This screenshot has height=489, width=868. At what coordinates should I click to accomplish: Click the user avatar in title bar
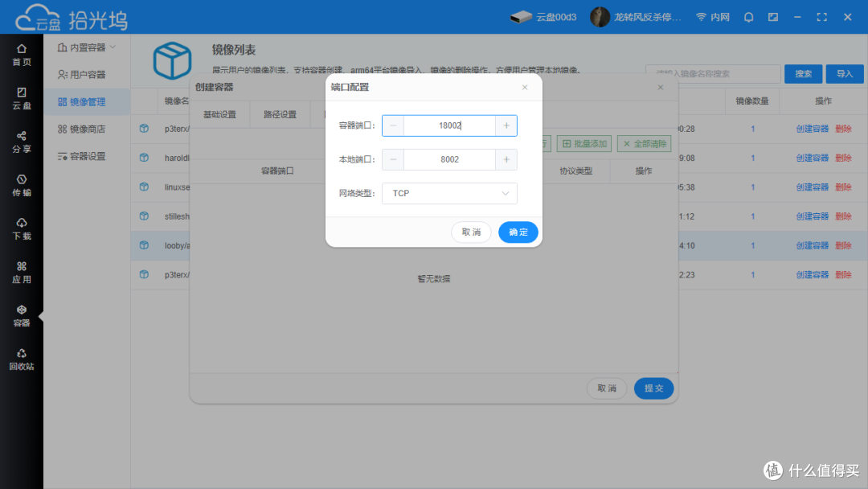click(600, 17)
